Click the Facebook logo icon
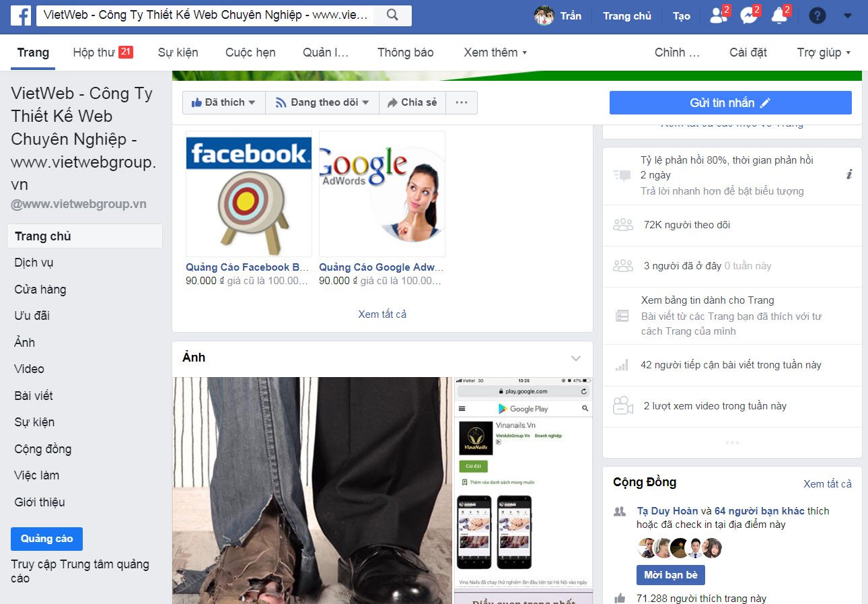Viewport: 868px width, 604px height. coord(21,15)
